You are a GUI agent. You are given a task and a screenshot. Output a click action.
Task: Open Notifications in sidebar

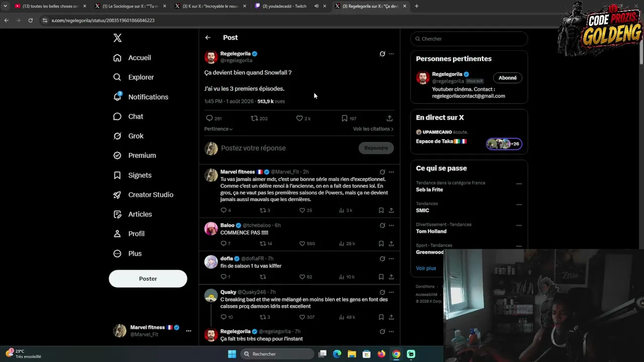pyautogui.click(x=140, y=97)
